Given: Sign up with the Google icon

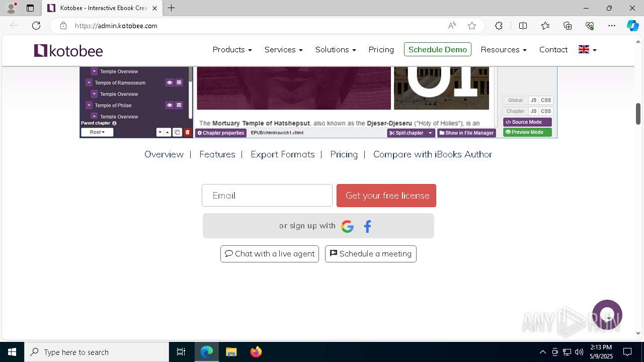Looking at the screenshot, I should coord(347,226).
